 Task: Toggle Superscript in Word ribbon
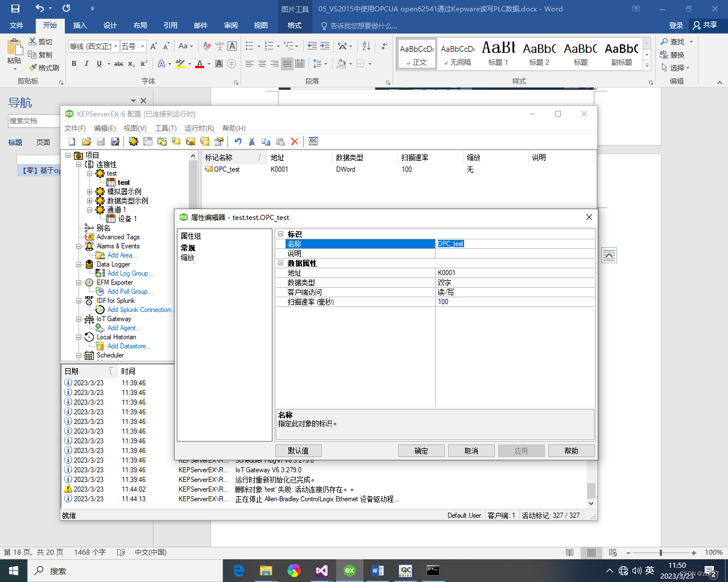point(144,64)
